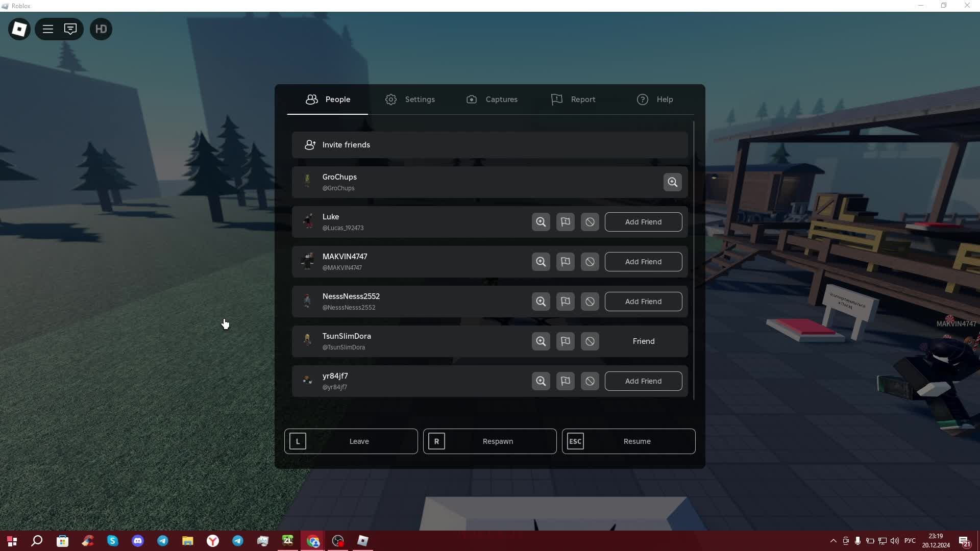Report yr84jf7 using the flag icon
Viewport: 980px width, 551px height.
565,381
